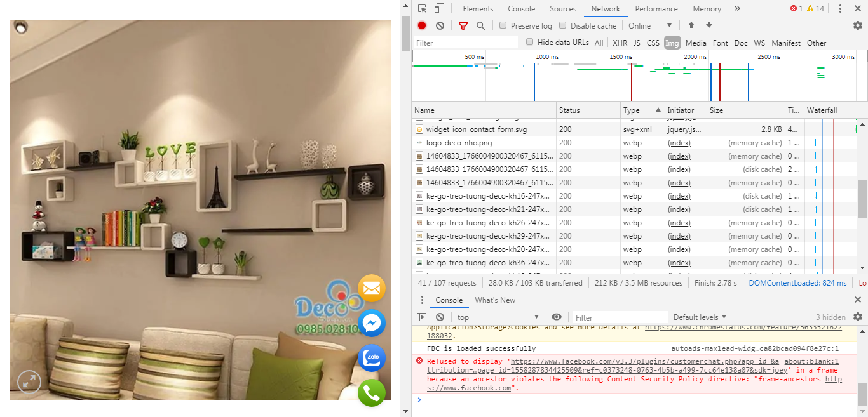Viewport: 868px width, 417px height.
Task: Open the top context selector dropdown
Action: coord(497,317)
